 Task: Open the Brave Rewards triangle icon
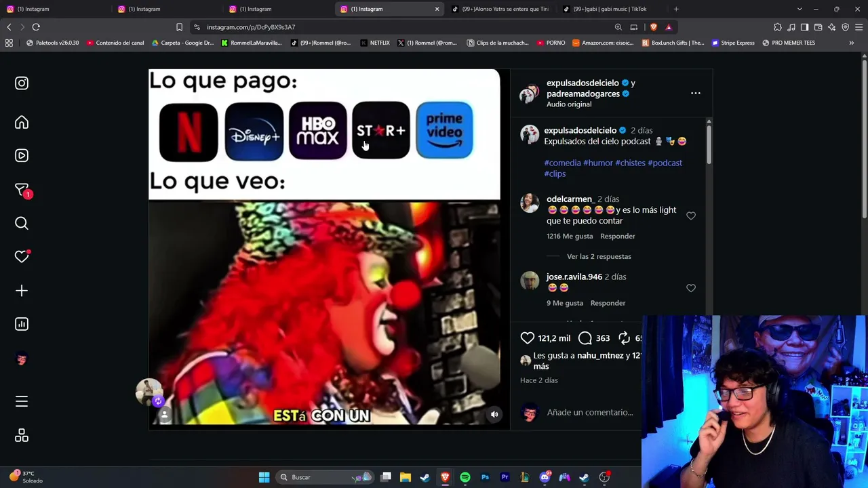669,27
